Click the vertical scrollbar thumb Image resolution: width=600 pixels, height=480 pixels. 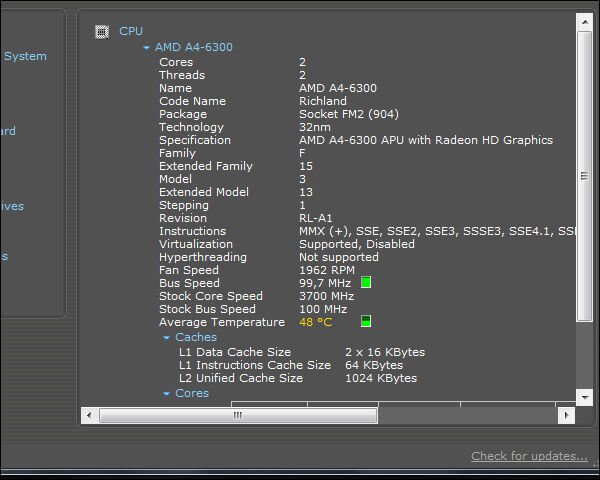[585, 176]
